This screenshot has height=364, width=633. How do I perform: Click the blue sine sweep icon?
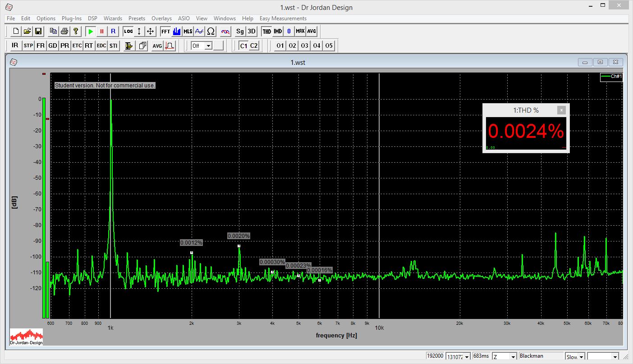(199, 31)
